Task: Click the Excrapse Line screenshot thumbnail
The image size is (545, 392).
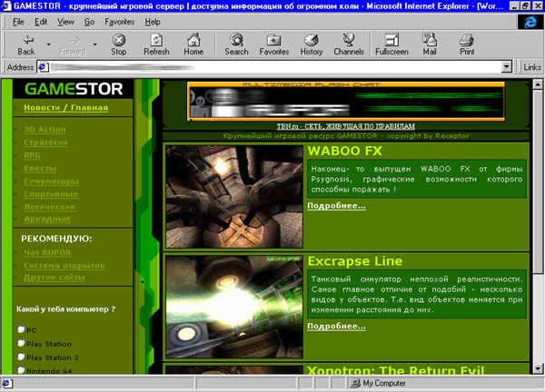Action: click(x=234, y=307)
